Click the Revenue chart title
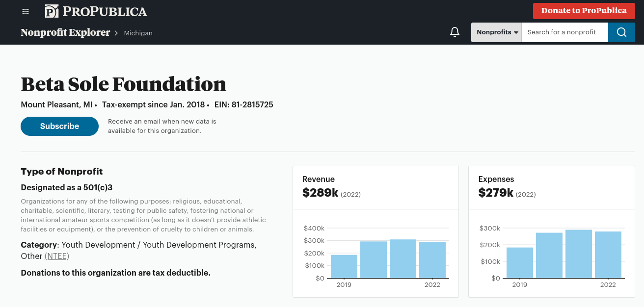This screenshot has height=307, width=644. tap(319, 179)
